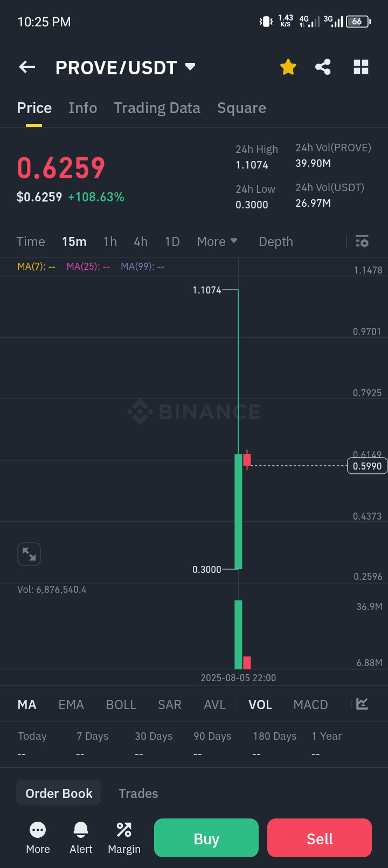Open the chart settings icon
This screenshot has height=868, width=388.
(362, 241)
